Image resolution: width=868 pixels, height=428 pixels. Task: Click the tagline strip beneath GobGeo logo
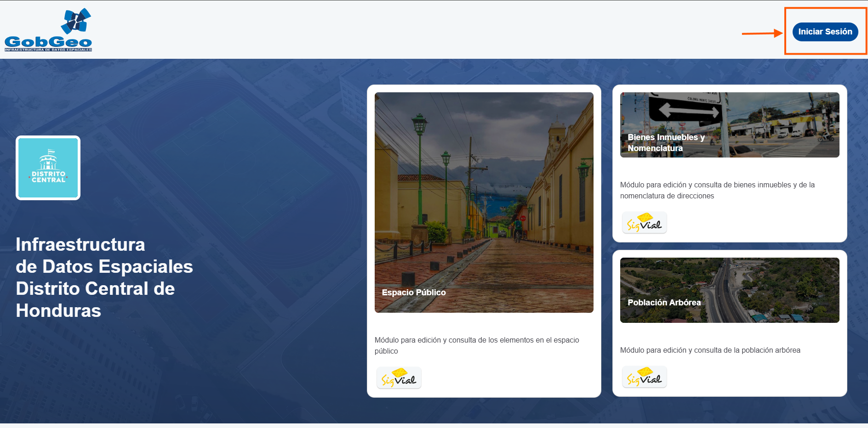[x=48, y=50]
